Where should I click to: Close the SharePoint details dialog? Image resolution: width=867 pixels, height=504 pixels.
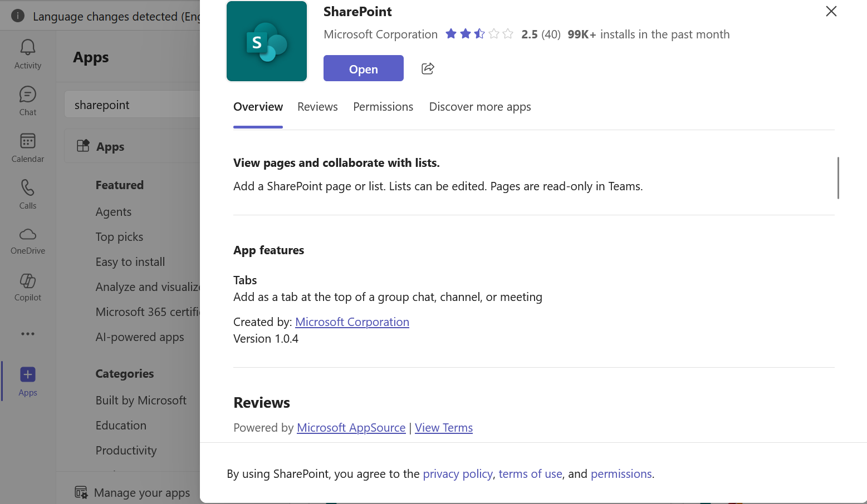831,11
